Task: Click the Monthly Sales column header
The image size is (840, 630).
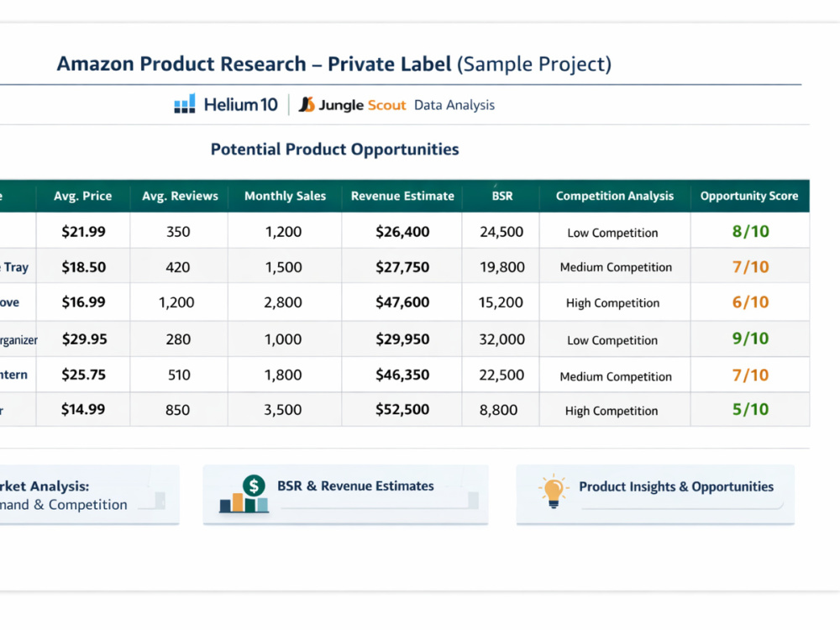Action: pos(285,196)
